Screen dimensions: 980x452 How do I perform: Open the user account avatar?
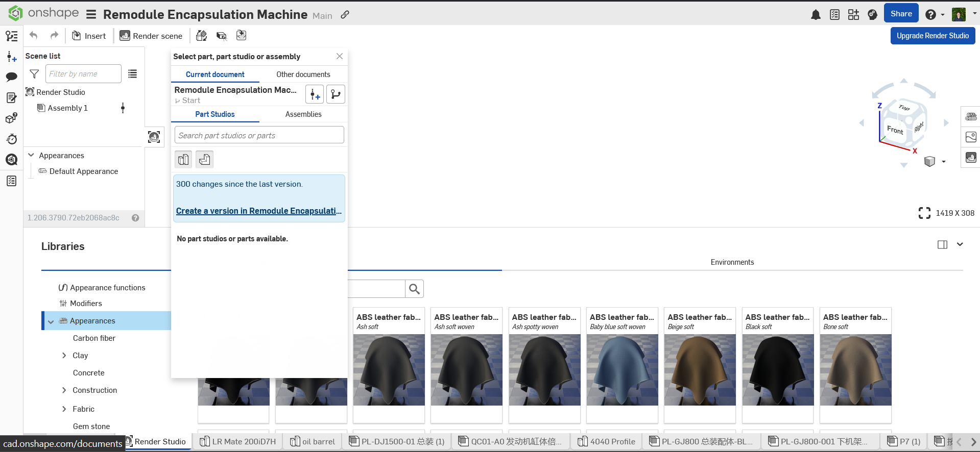pos(959,14)
